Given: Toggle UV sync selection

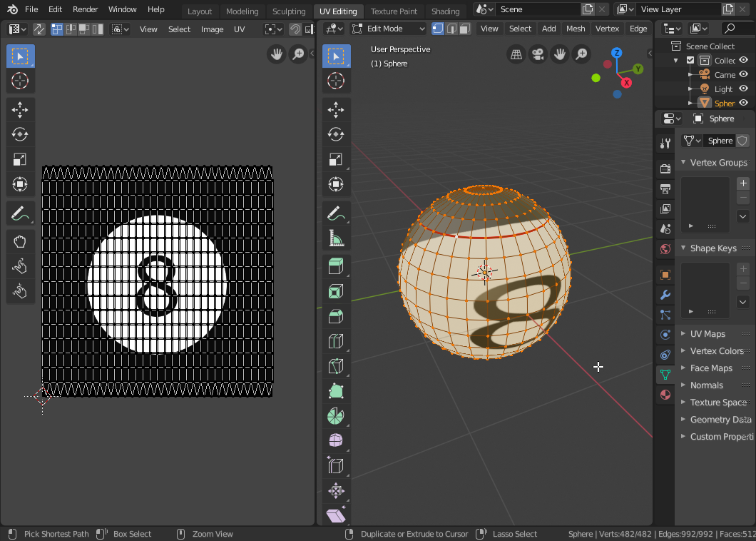Looking at the screenshot, I should (x=39, y=29).
